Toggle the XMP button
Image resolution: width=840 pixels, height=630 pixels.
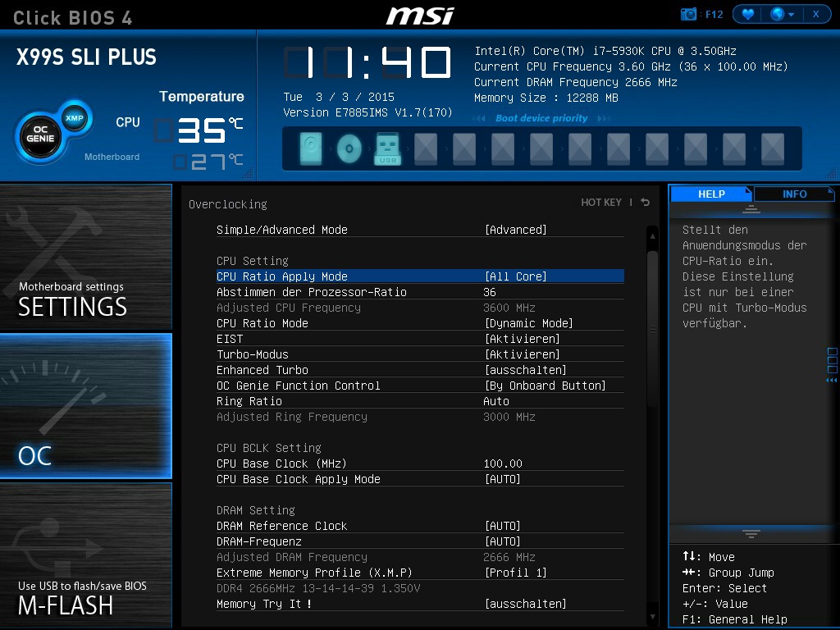click(75, 118)
